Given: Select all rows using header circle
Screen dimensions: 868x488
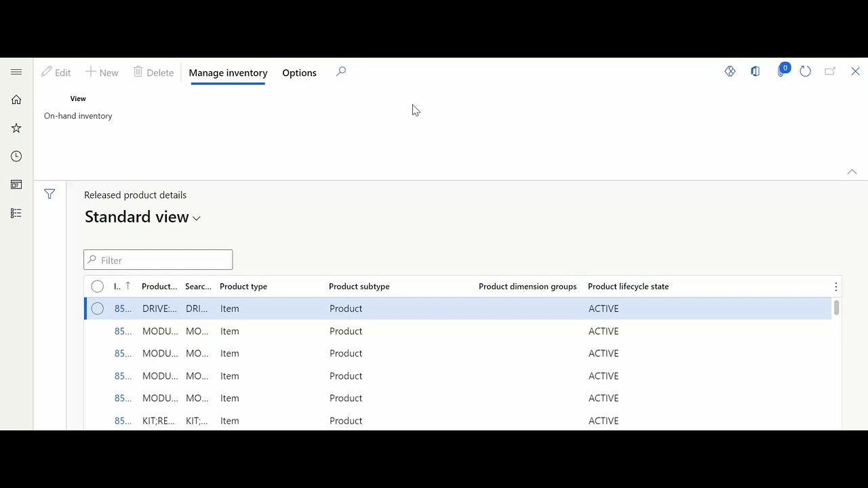Looking at the screenshot, I should click(98, 286).
